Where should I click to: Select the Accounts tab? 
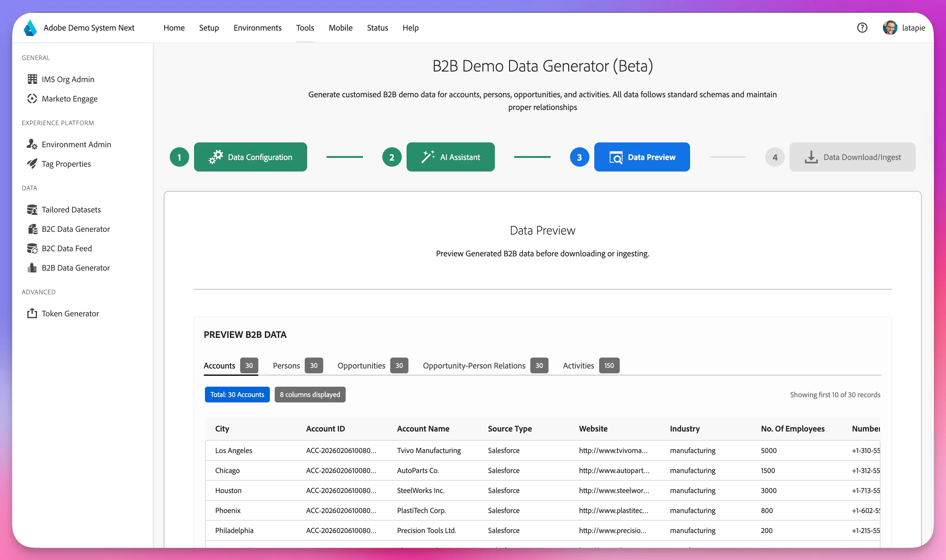[x=231, y=365]
